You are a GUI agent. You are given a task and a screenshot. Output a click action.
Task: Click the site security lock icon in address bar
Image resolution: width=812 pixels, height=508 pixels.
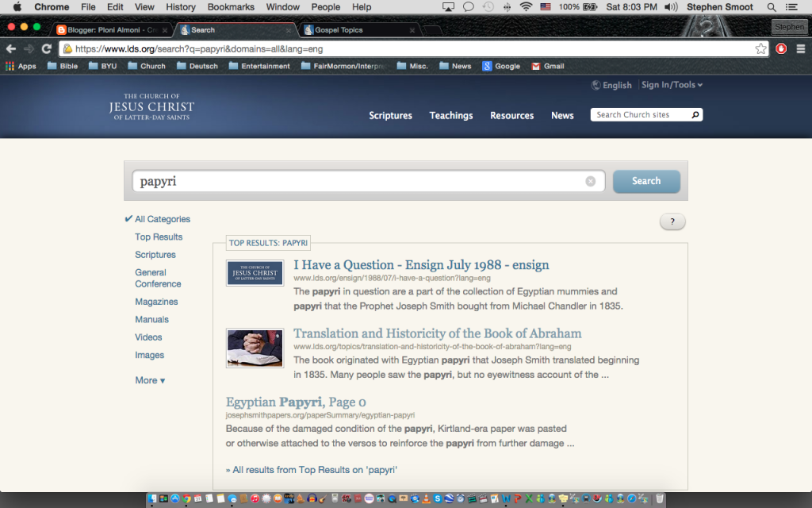coord(67,48)
